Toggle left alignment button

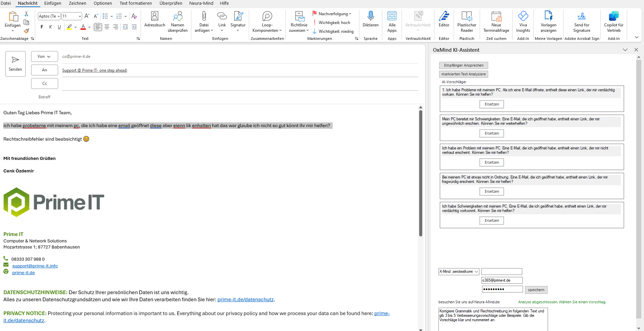[x=98, y=27]
